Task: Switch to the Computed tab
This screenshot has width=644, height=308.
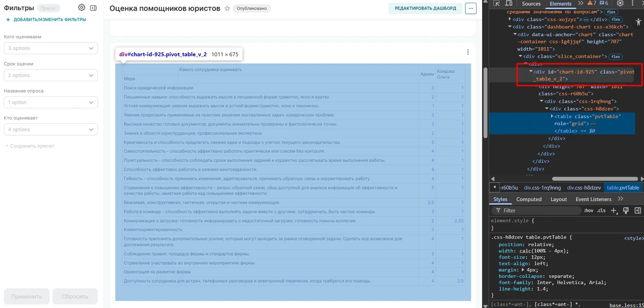Action: 529,199
